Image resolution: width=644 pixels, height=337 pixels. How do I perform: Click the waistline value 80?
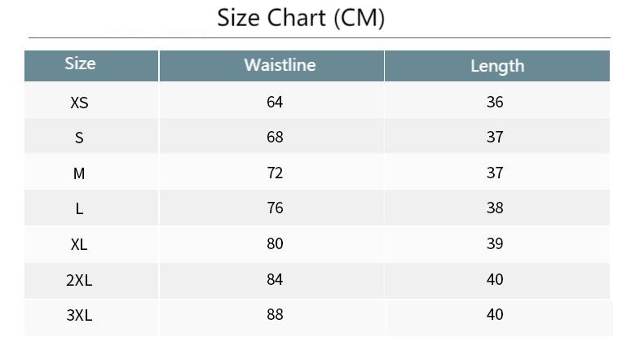[x=275, y=243]
